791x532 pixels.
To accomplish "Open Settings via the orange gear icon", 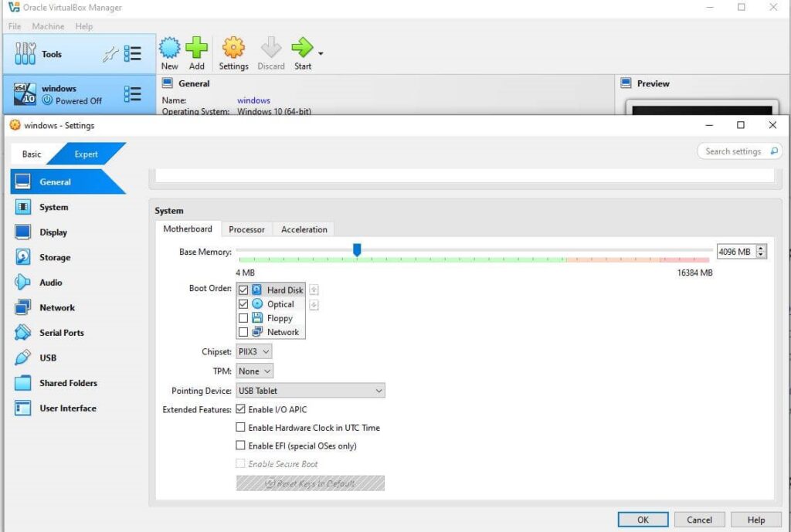I will click(233, 49).
